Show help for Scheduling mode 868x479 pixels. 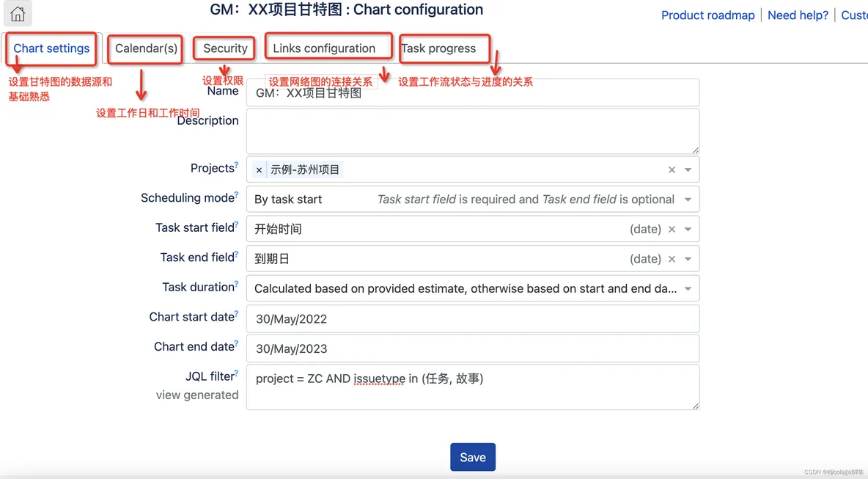pyautogui.click(x=236, y=194)
